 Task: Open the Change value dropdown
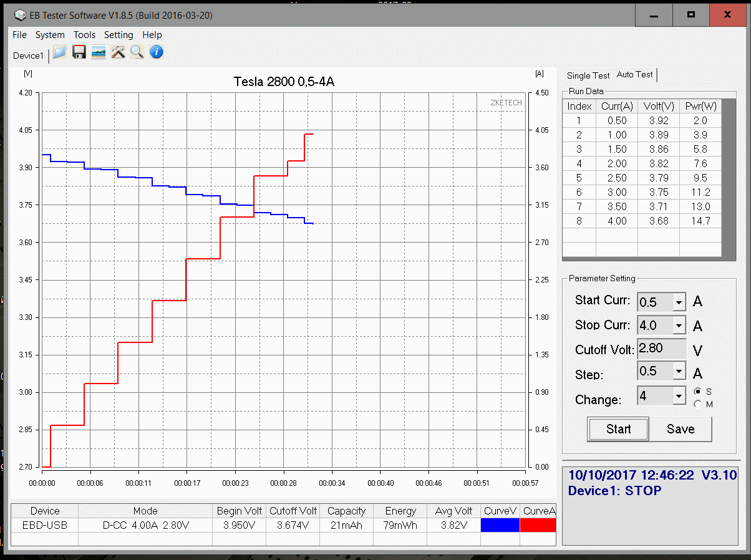678,396
